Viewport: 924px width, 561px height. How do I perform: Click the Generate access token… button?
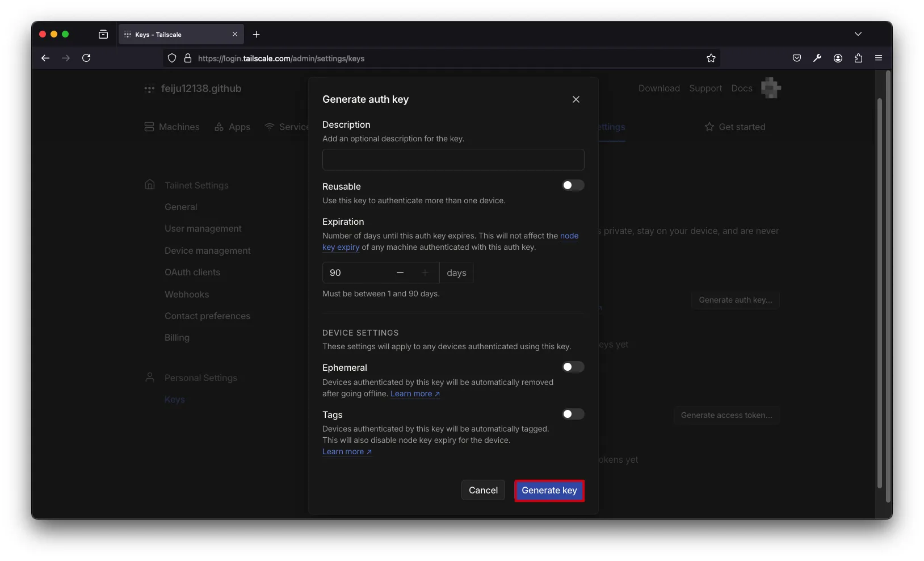[726, 415]
